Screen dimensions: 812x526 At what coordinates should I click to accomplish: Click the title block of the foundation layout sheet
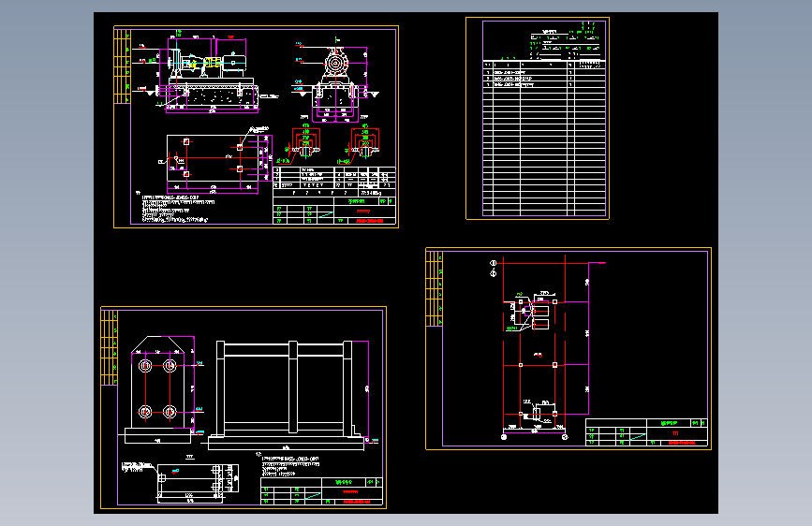[x=646, y=432]
